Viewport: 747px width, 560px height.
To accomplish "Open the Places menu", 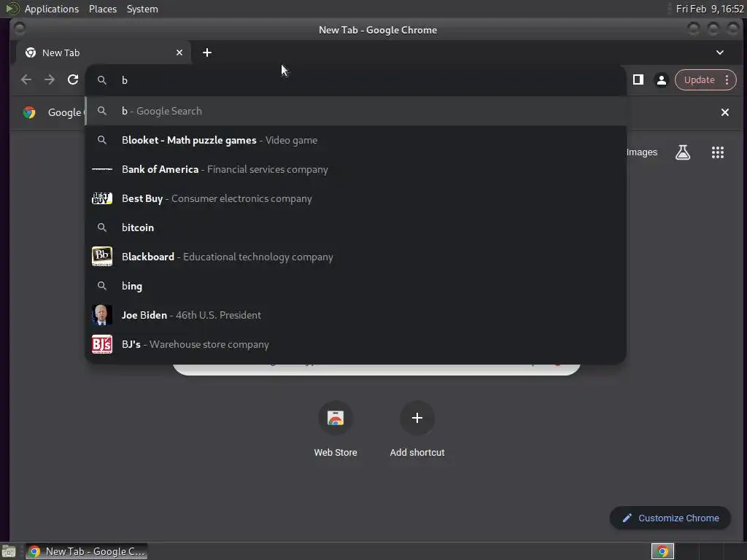I will (x=103, y=9).
